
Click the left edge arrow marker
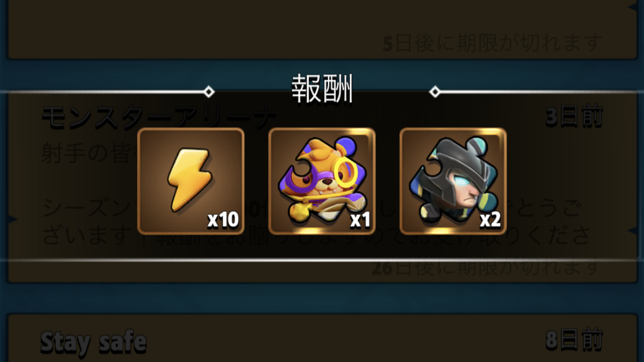[13, 219]
